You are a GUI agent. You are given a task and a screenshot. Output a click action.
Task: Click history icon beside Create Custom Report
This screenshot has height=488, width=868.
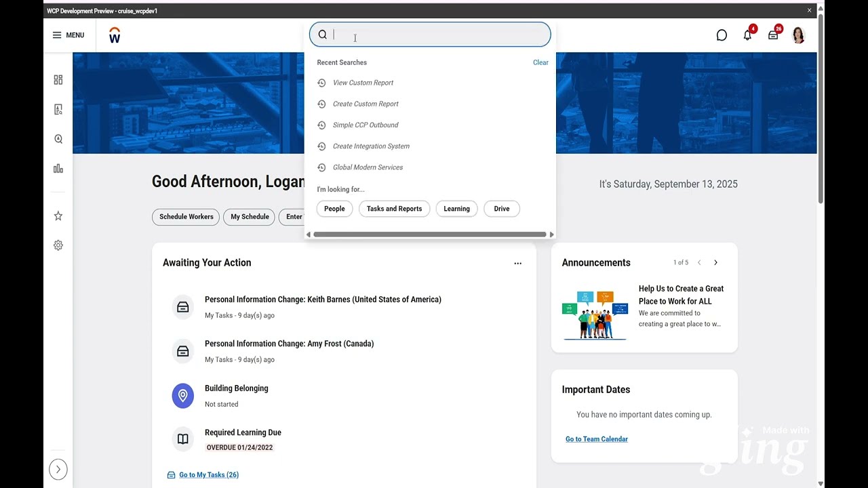pyautogui.click(x=321, y=104)
